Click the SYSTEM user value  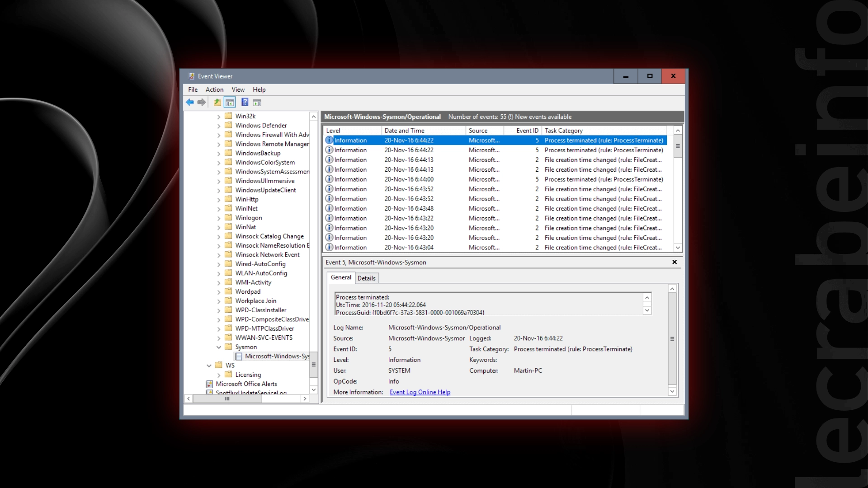point(399,371)
